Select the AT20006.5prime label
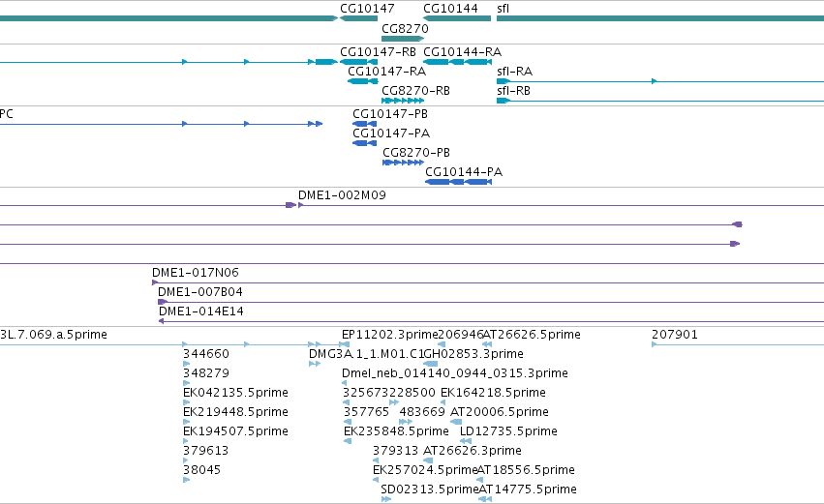The image size is (824, 504). coord(500,412)
